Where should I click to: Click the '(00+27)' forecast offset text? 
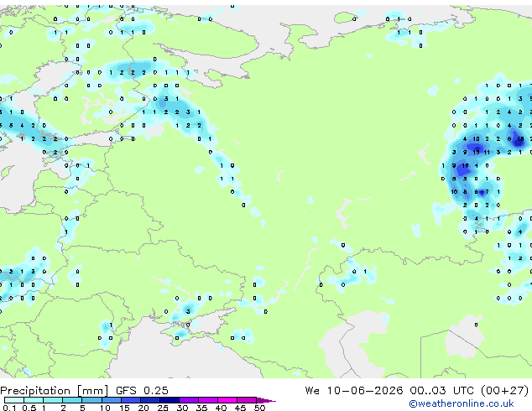(504, 390)
